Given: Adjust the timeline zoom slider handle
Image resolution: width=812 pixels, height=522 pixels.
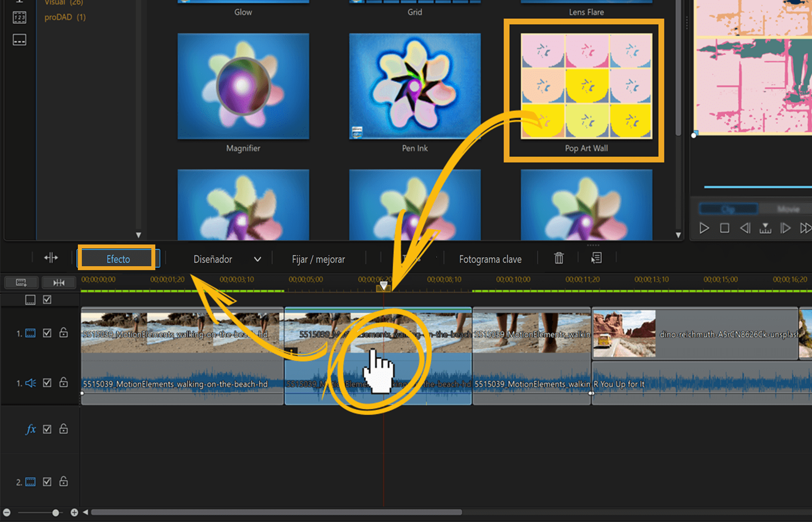Looking at the screenshot, I should pos(56,513).
